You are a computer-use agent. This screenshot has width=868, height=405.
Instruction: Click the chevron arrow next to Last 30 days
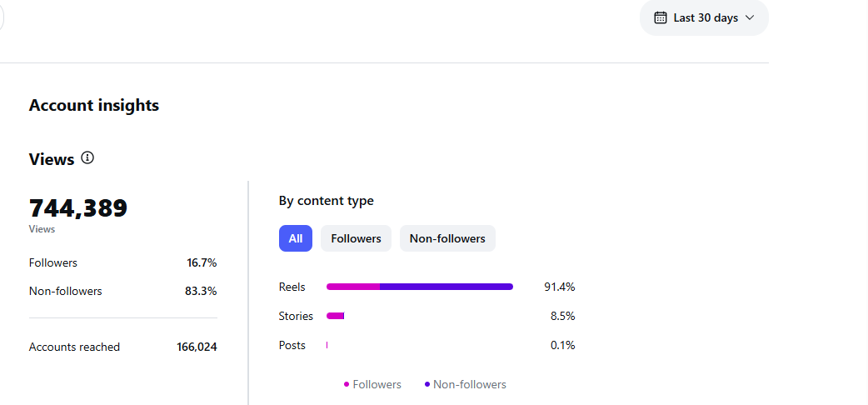pyautogui.click(x=750, y=17)
